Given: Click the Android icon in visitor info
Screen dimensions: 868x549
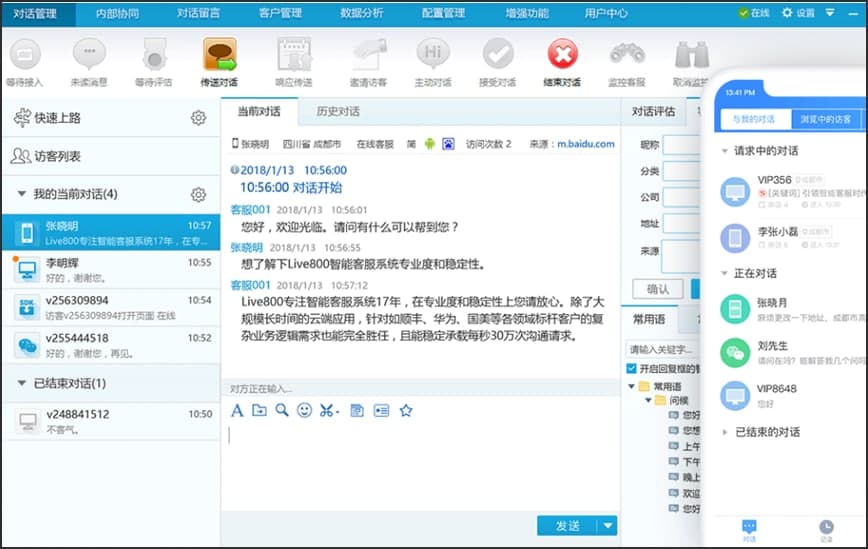Looking at the screenshot, I should [430, 144].
